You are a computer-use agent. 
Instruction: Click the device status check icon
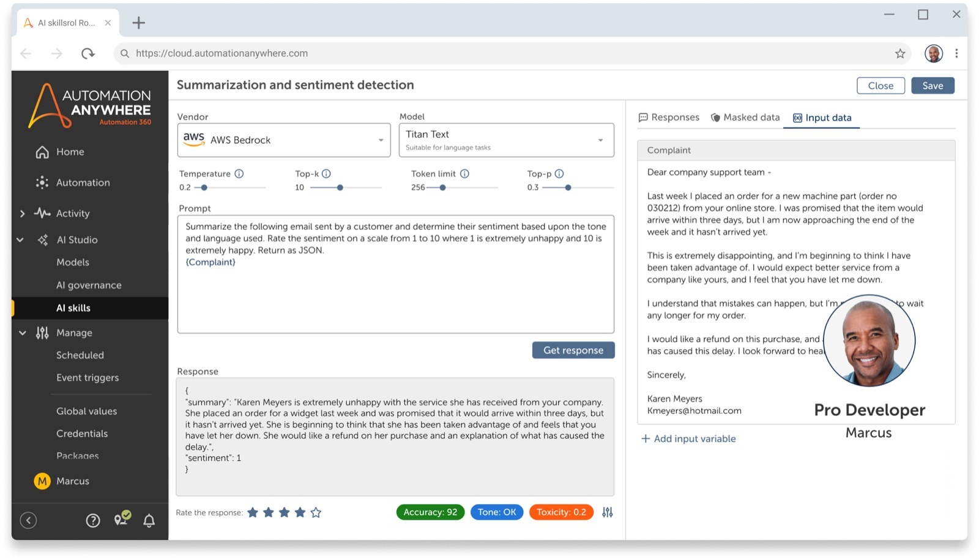pos(122,518)
